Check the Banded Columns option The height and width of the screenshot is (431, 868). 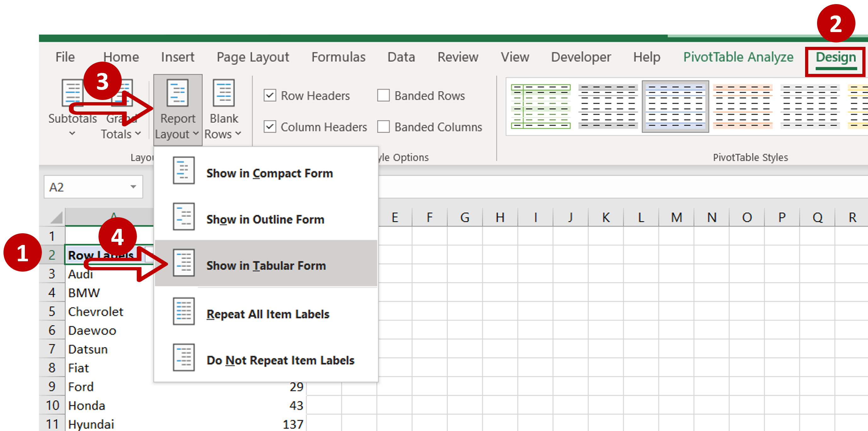coord(384,127)
